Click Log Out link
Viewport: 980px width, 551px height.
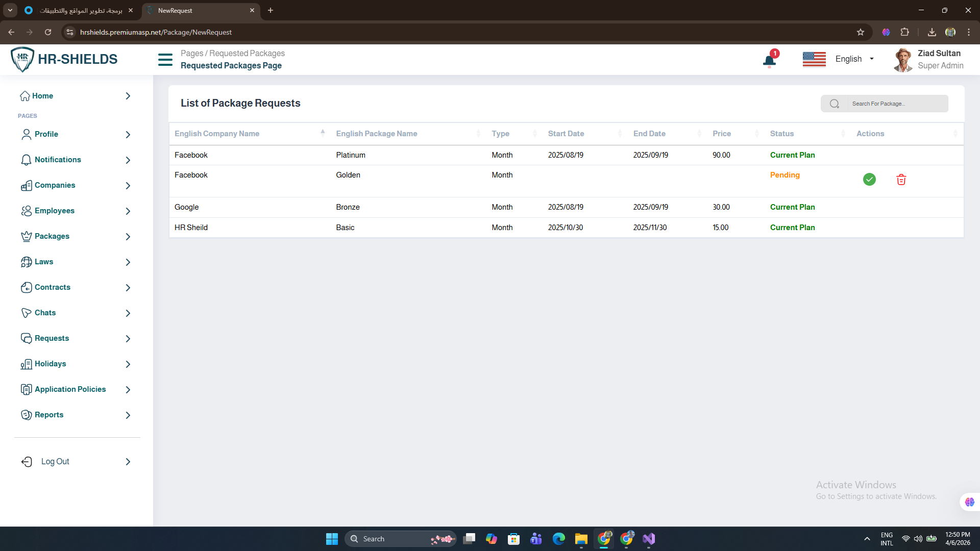55,462
